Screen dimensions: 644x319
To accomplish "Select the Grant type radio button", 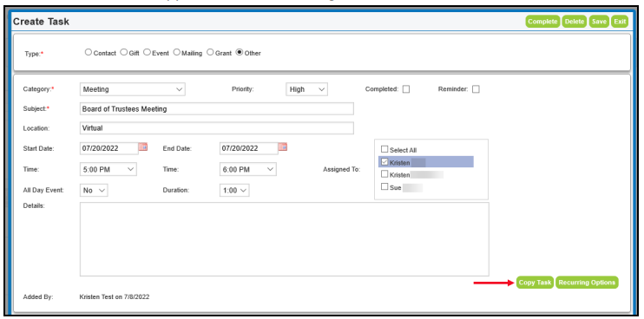I will coord(209,53).
